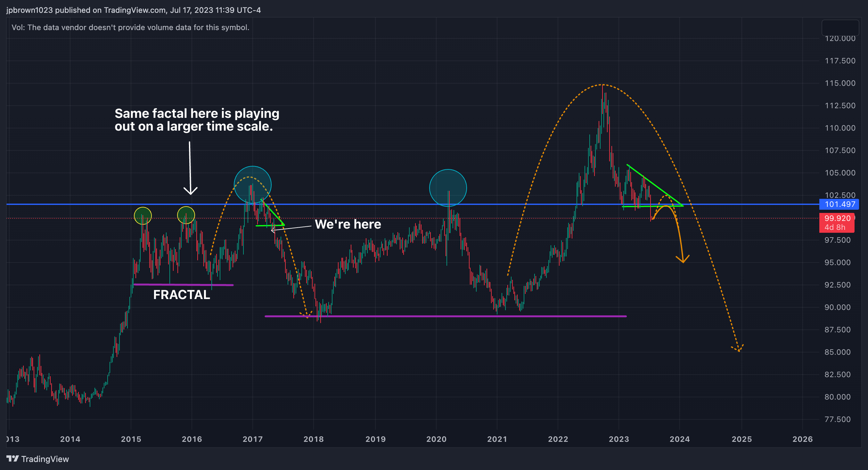This screenshot has height=470, width=868.
Task: Click the teal circle marker at 2020 spike
Action: 448,188
